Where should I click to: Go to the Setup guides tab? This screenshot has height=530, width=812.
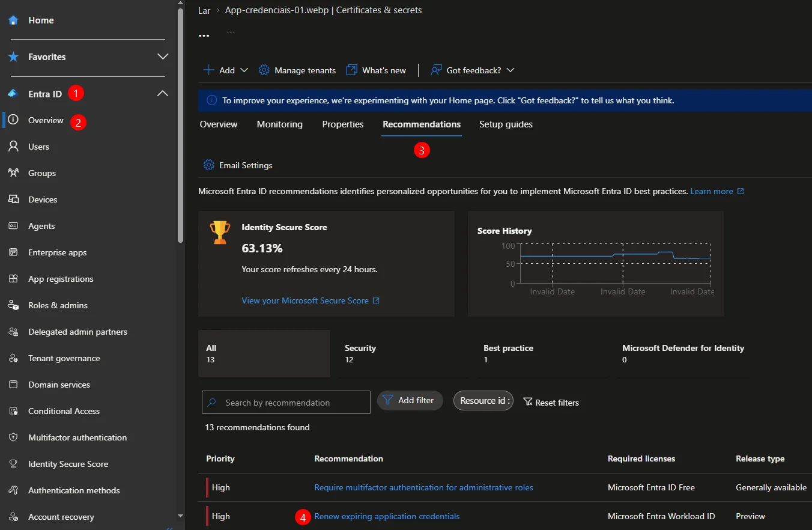click(x=506, y=124)
